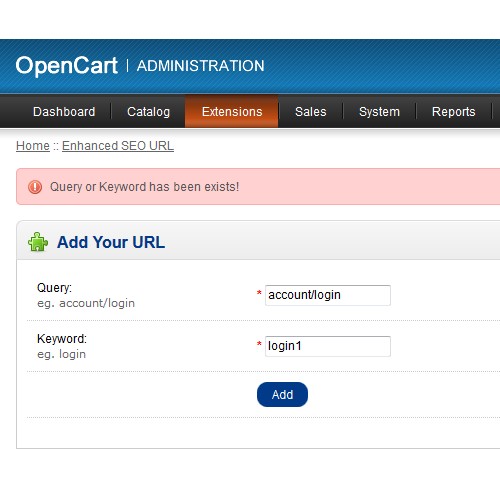Viewport: 500px width, 500px height.
Task: Click the red error warning icon
Action: coord(35,187)
